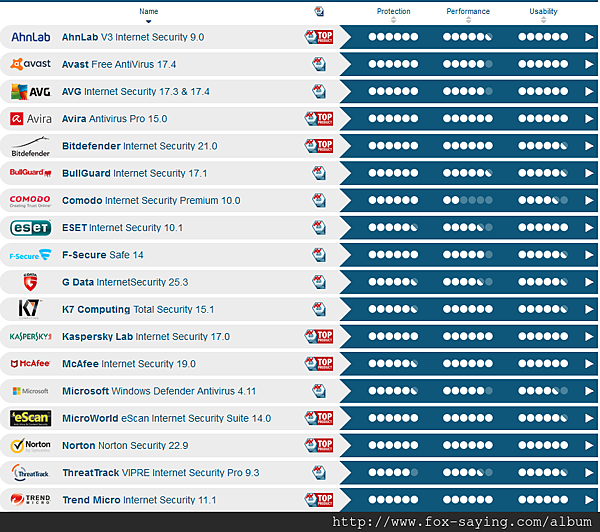The height and width of the screenshot is (532, 600).
Task: Click the F-Secure logo
Action: click(31, 255)
